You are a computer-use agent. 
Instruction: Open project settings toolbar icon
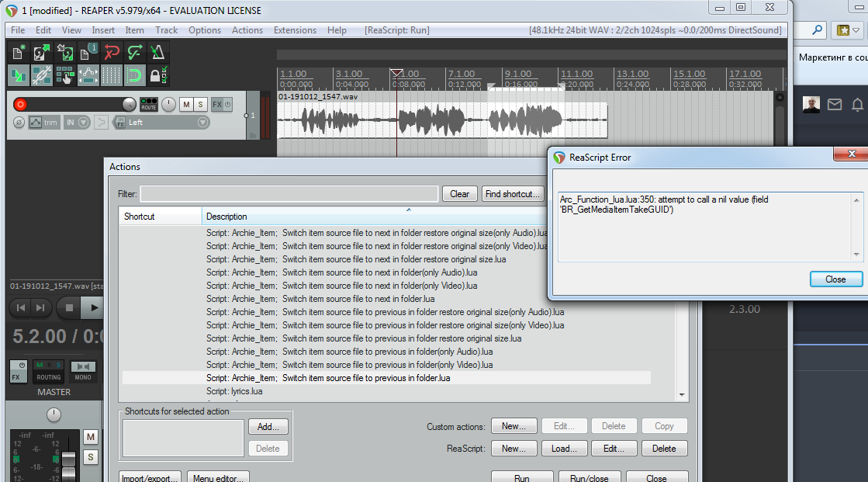click(88, 53)
